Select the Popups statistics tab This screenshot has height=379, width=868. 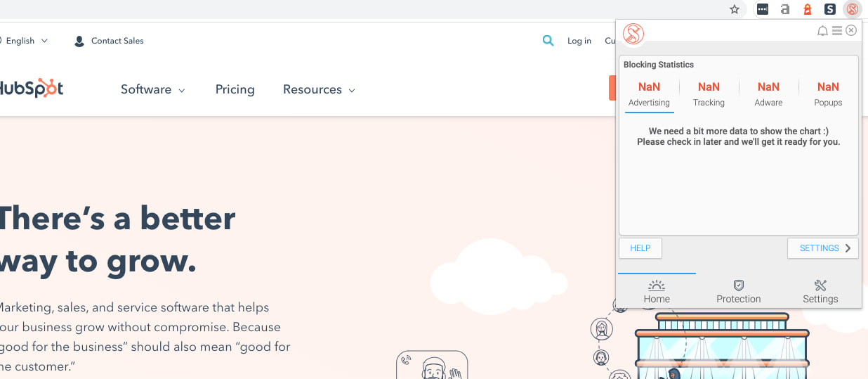pyautogui.click(x=828, y=94)
